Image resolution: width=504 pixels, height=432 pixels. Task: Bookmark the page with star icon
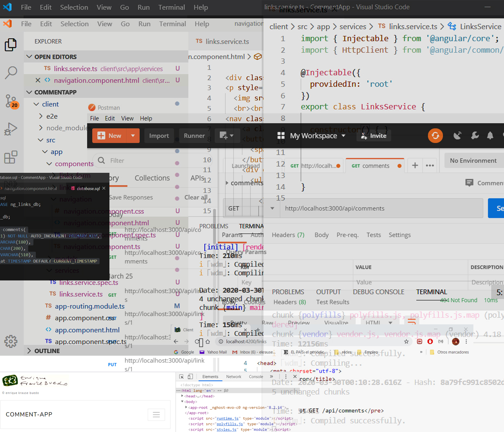coord(406,342)
